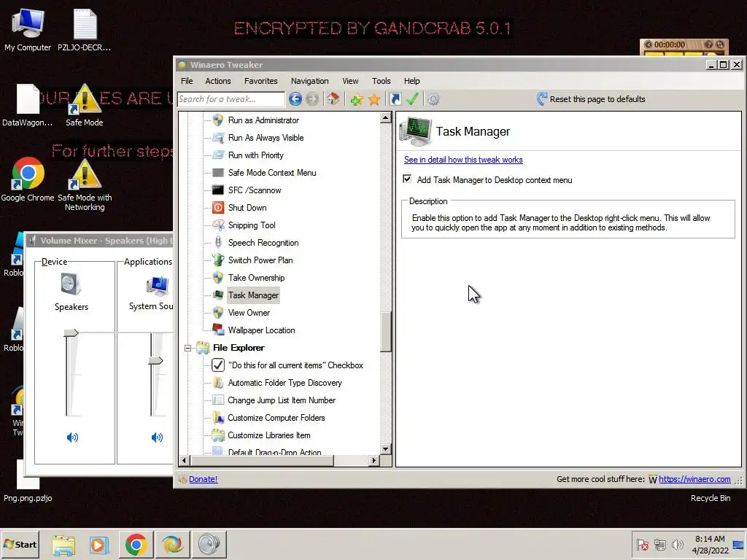This screenshot has width=747, height=560.
Task: Select the Snipping Tool tweak
Action: 252,225
